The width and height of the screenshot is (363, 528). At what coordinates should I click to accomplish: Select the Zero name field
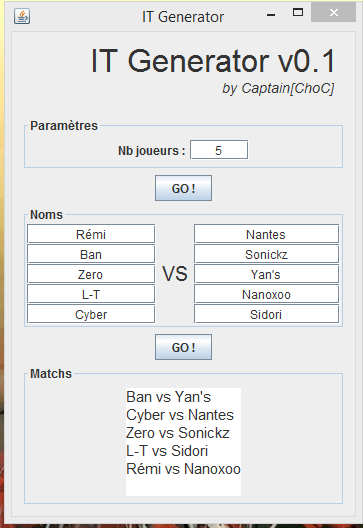point(91,274)
